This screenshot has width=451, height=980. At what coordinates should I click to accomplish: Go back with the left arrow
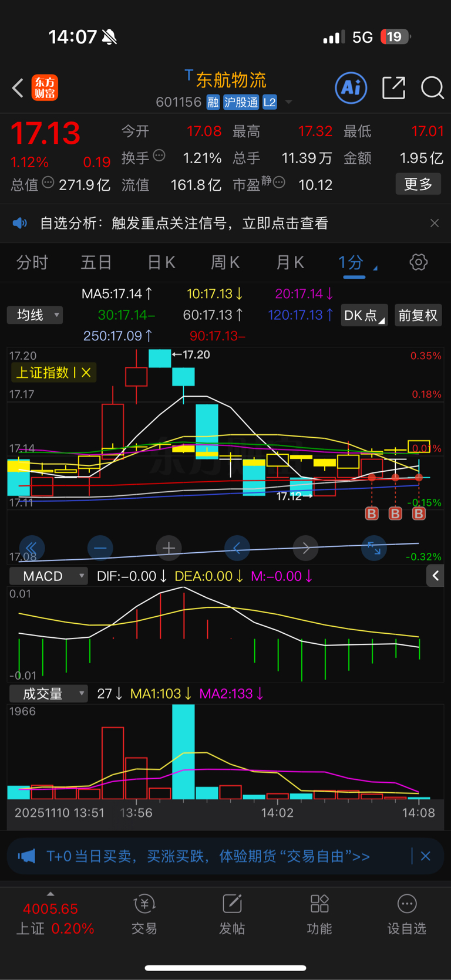pos(18,88)
